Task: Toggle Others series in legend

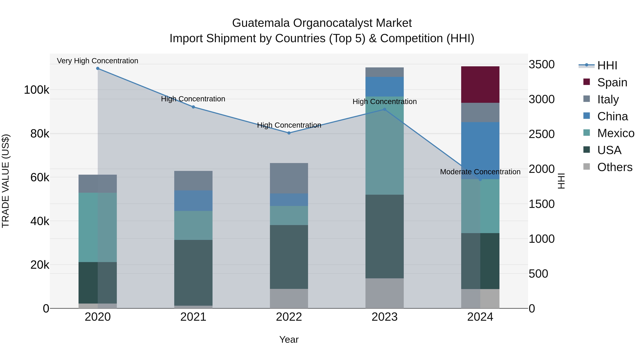Action: click(x=608, y=167)
